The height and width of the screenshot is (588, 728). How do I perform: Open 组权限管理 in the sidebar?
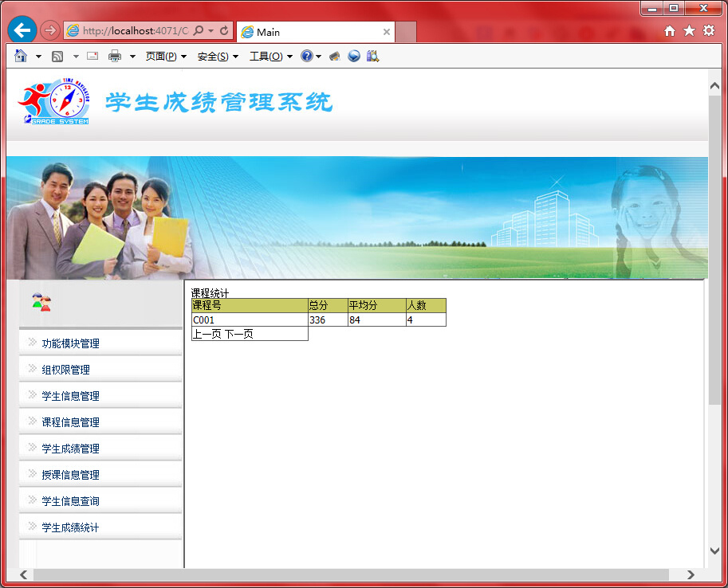(x=66, y=370)
